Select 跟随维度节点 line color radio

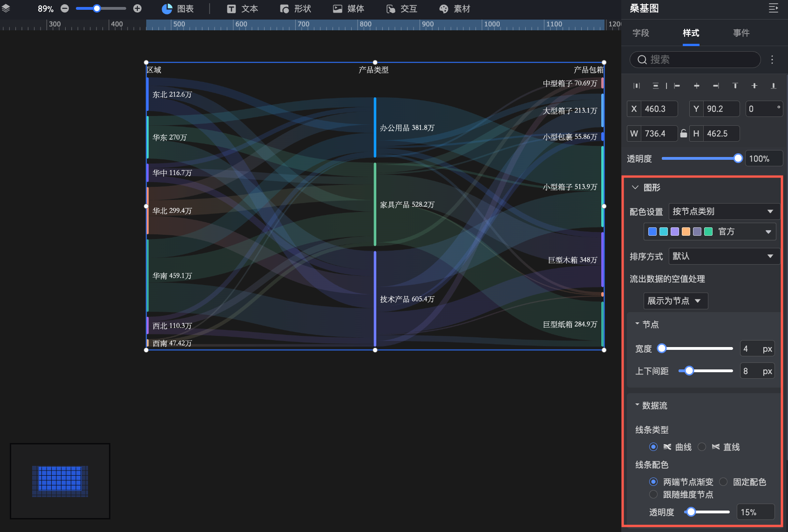(x=653, y=494)
